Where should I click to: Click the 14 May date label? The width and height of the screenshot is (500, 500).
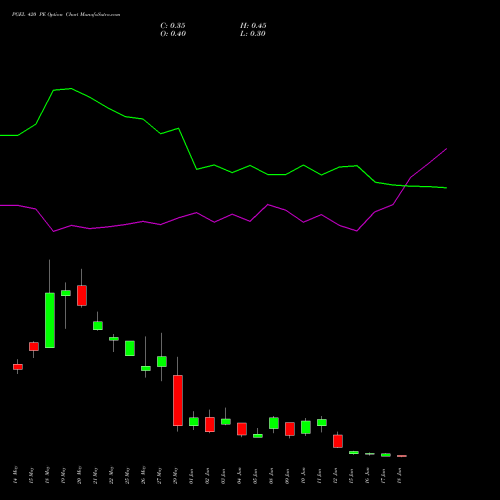(15, 475)
